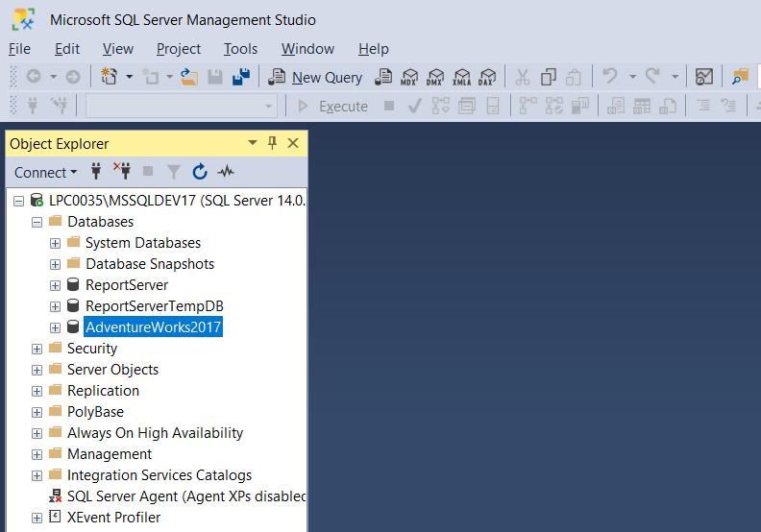The width and height of the screenshot is (761, 532).
Task: Open the Connect dropdown in Object Explorer
Action: coord(46,173)
